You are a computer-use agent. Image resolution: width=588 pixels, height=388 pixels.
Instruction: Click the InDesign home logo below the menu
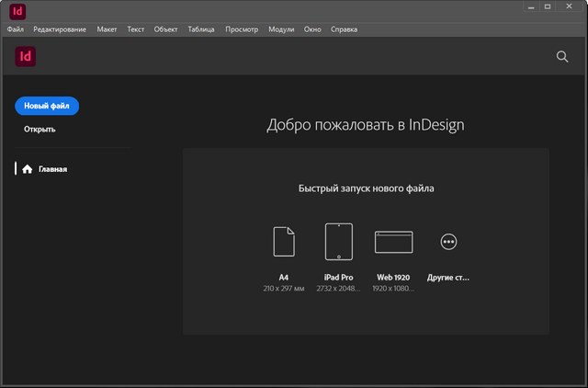[x=26, y=56]
